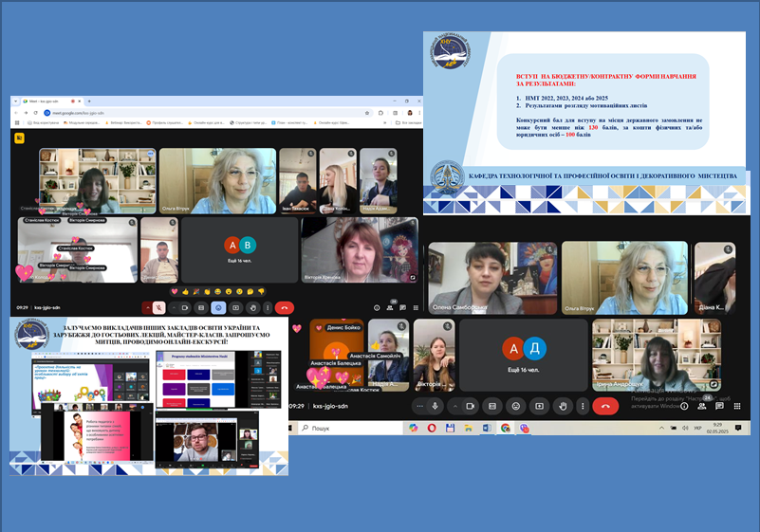Select the Вікторія Хрякова video tile
760x532 pixels.
click(360, 250)
